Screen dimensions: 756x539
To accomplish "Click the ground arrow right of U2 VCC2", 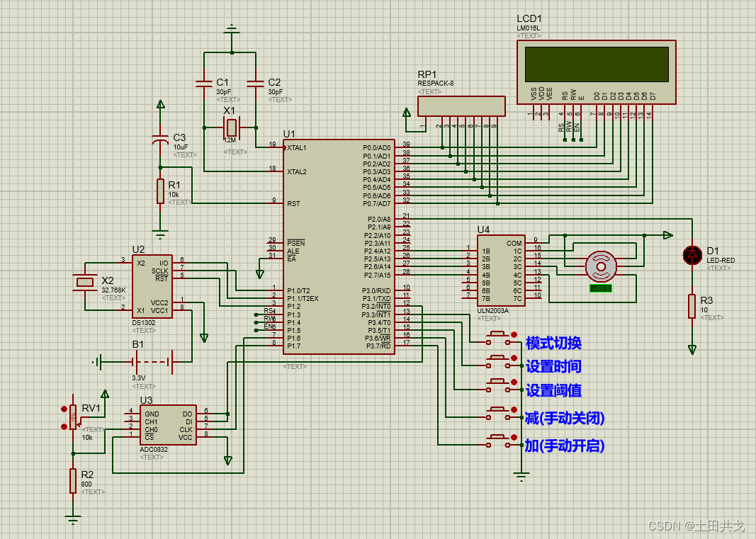I will point(204,338).
